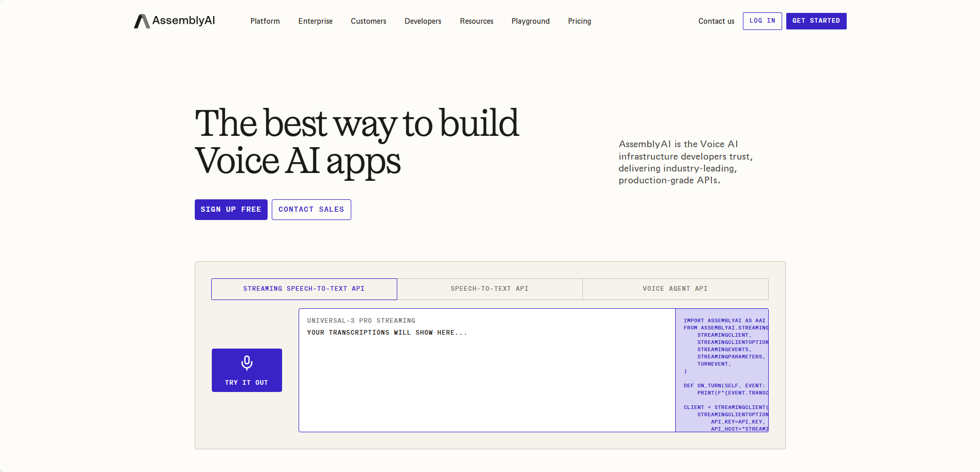Open the Customers nav item

pos(368,21)
